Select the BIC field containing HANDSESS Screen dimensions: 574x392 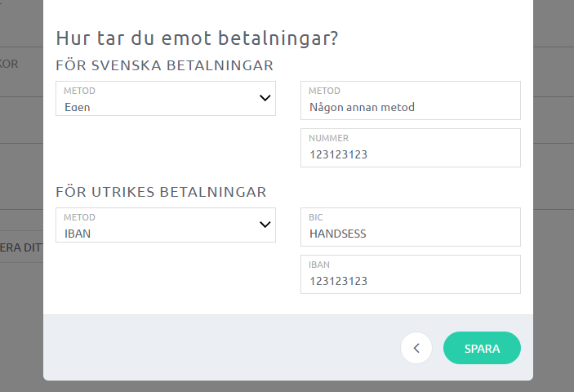click(410, 234)
